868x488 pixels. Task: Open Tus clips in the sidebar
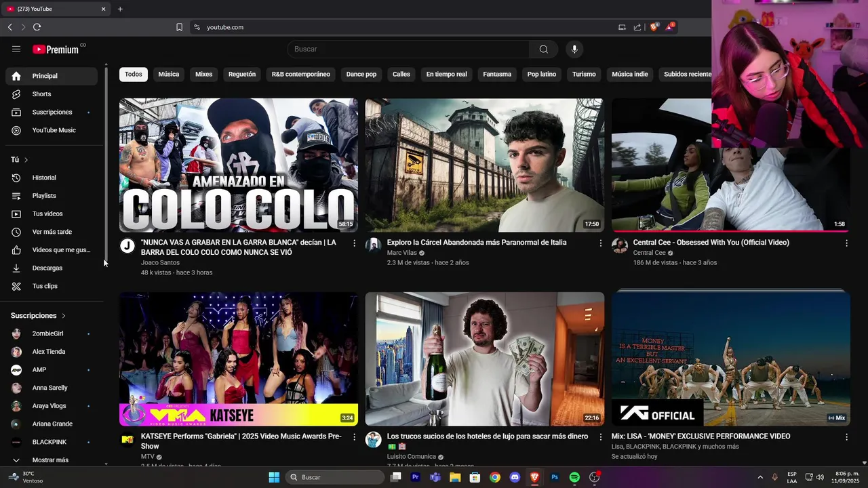tap(52, 286)
